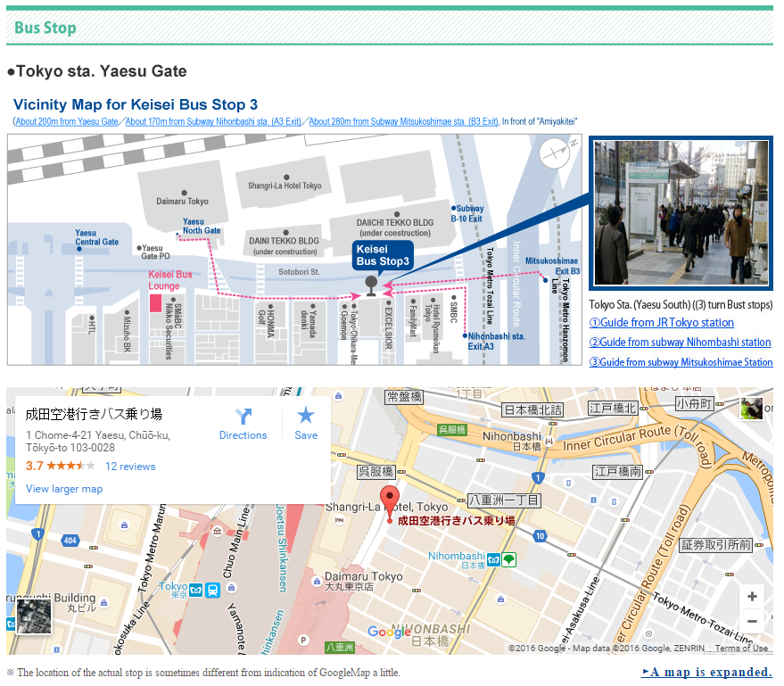Click 'Vicinity Map for Keisei Bus Stop 3' heading
Screen dimensions: 784x686
136,104
